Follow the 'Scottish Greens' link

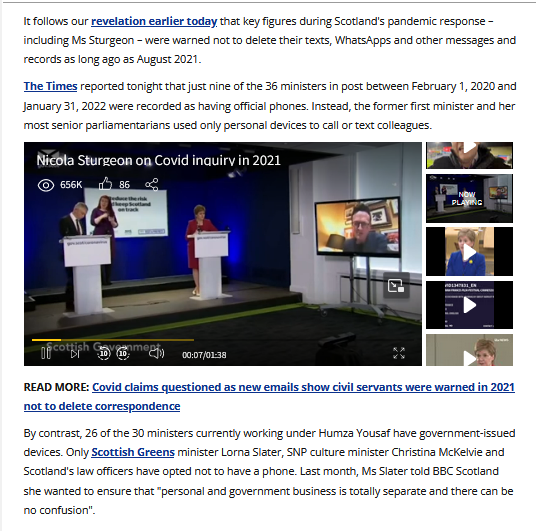(x=133, y=452)
